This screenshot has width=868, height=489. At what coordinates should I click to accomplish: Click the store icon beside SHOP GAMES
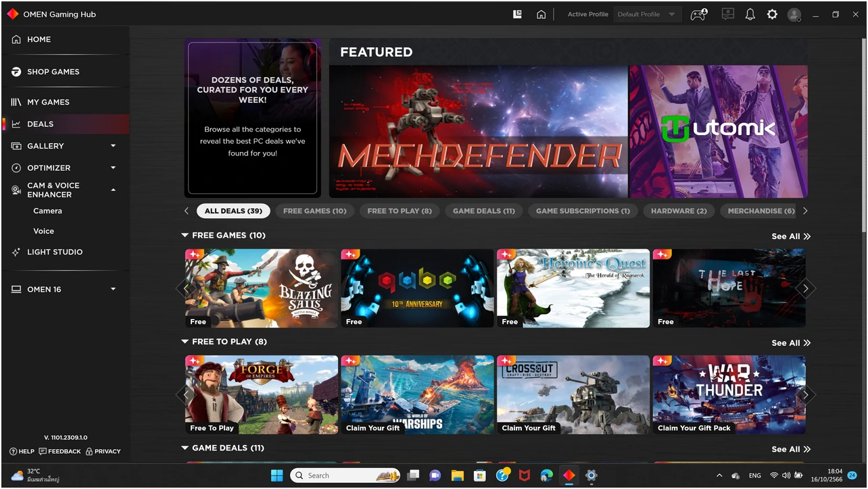click(x=16, y=72)
